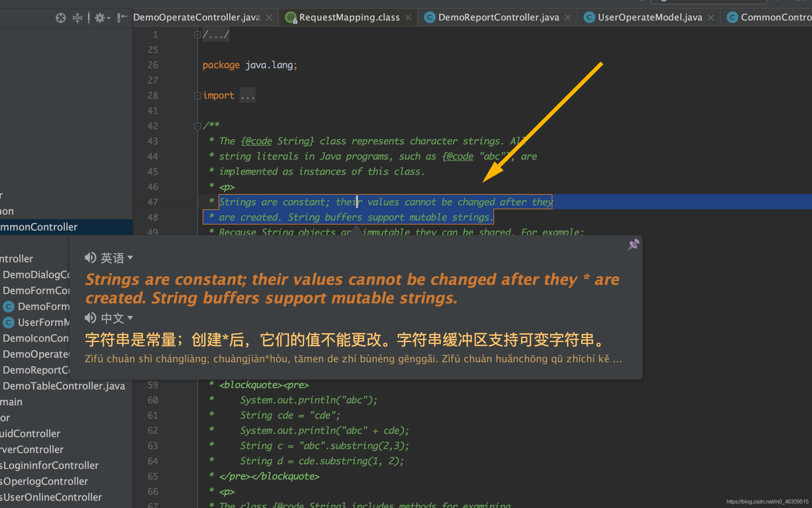Image resolution: width=812 pixels, height=508 pixels.
Task: Click the collapse all icon in project panel
Action: pos(77,18)
